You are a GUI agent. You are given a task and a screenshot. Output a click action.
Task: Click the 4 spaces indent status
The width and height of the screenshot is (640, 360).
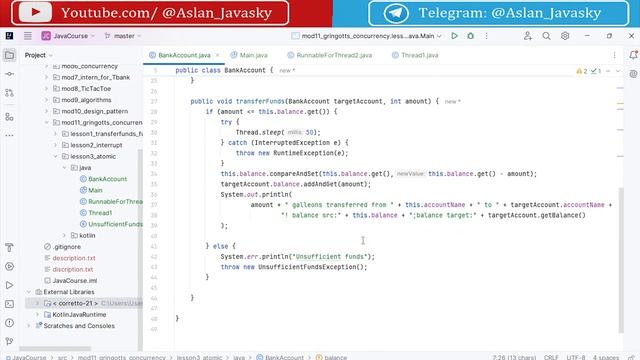pos(606,357)
